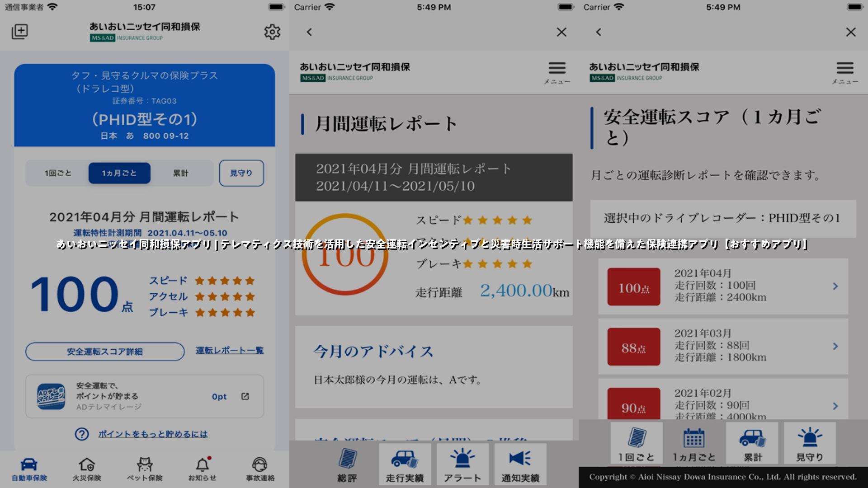This screenshot has height=488, width=868.
Task: Switch to 火災保険 bottom tab
Action: point(87,469)
